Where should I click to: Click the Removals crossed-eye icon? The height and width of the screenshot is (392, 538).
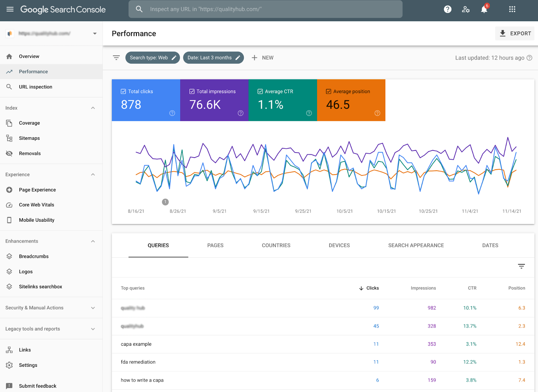pos(9,154)
